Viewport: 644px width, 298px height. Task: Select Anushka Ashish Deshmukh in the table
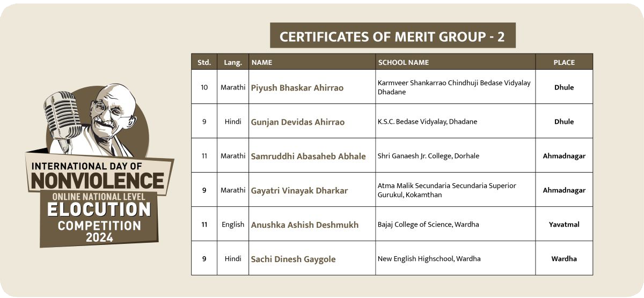click(x=304, y=225)
